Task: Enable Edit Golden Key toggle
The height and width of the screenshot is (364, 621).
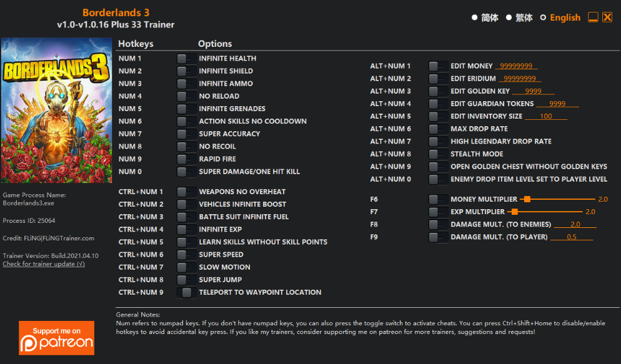Action: coord(438,91)
